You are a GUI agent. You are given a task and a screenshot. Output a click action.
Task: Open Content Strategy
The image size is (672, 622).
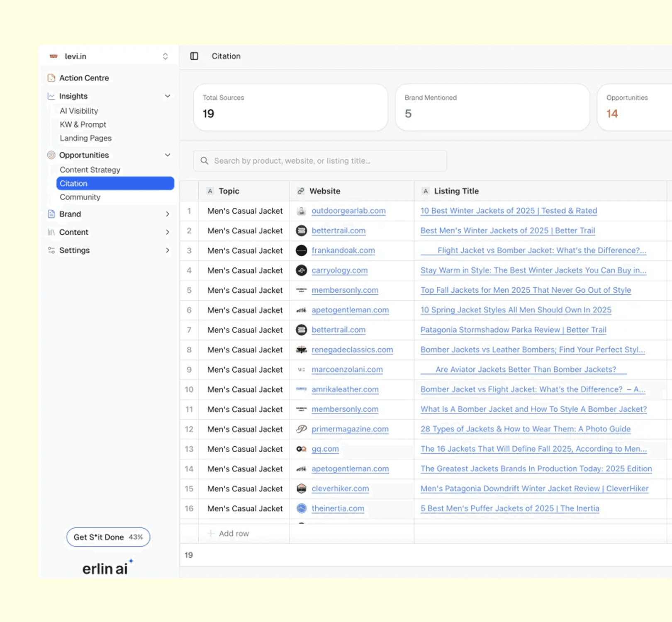[90, 170]
